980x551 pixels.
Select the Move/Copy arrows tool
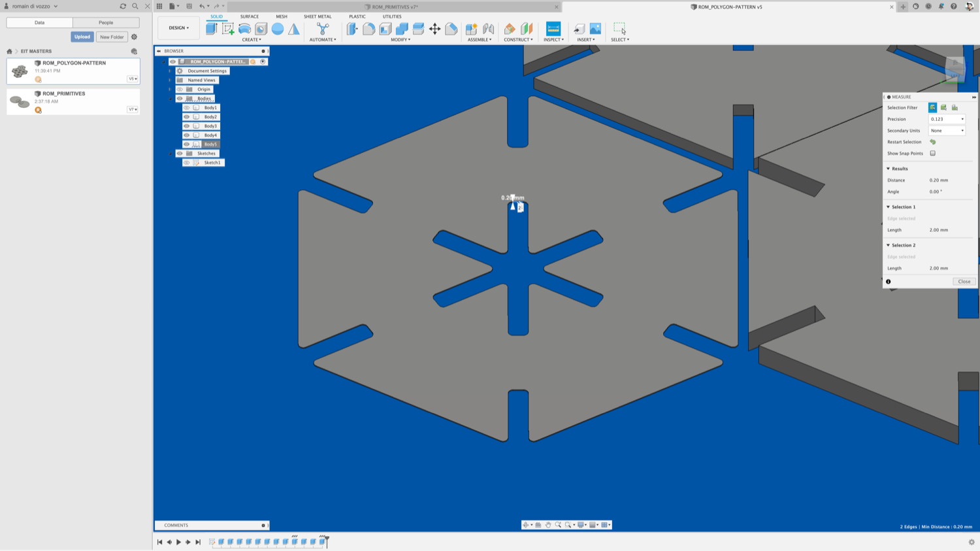[x=434, y=28]
